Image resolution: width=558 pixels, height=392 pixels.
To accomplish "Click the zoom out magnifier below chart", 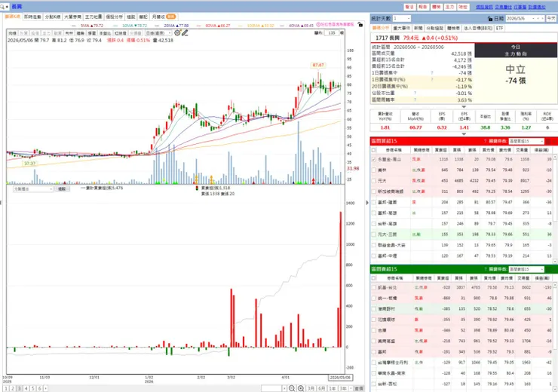I will click(292, 388).
